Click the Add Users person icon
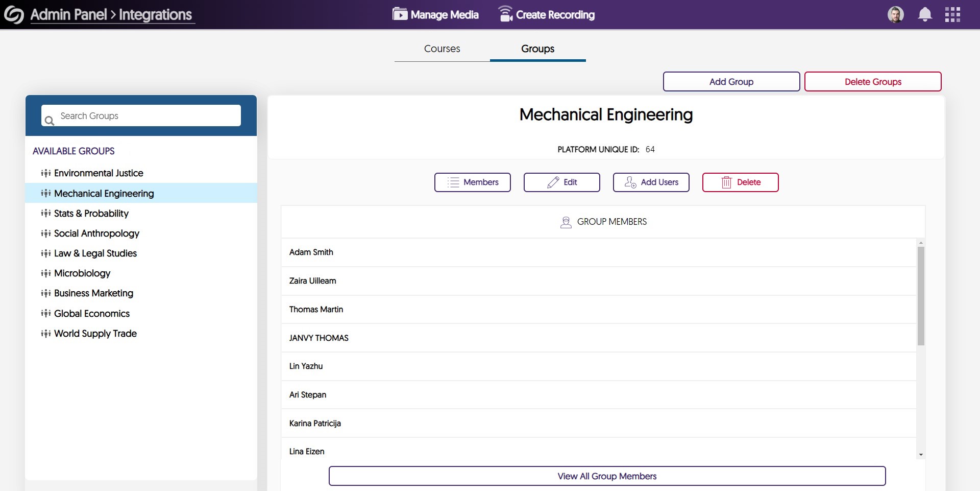 point(630,182)
